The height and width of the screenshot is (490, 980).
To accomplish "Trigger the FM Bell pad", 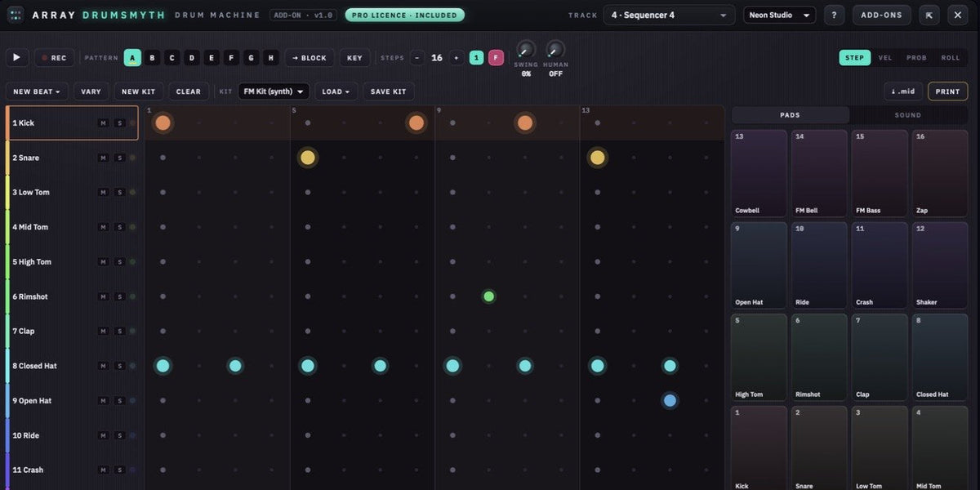I will pos(819,174).
